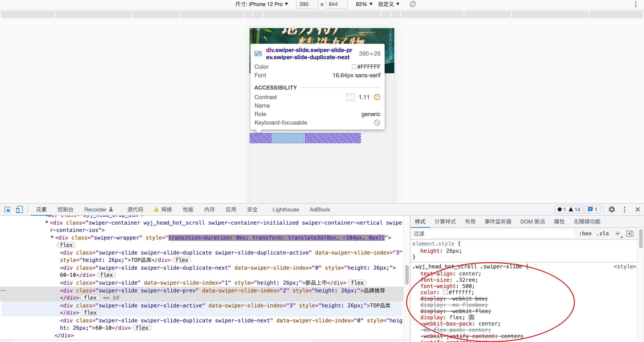Collapse the swiper-wrapper div node
Screen dimensions: 644x342
pos(52,237)
